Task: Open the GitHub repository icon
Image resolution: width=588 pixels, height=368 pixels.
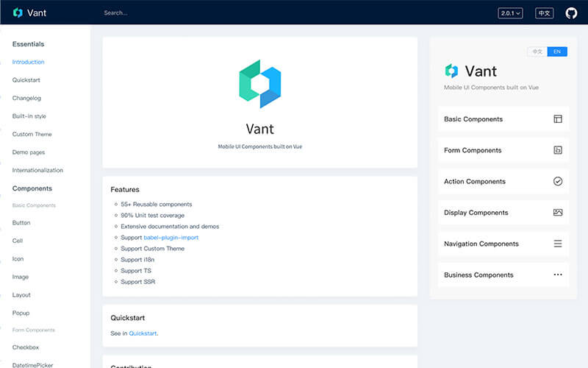Action: click(x=571, y=13)
